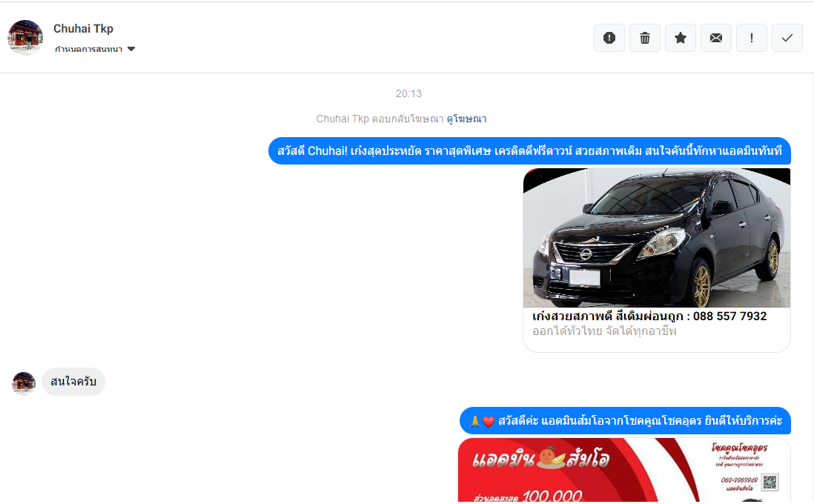Open red แอดมินส้มโอ banner image
Image resolution: width=814 pixels, height=504 pixels.
(x=624, y=470)
